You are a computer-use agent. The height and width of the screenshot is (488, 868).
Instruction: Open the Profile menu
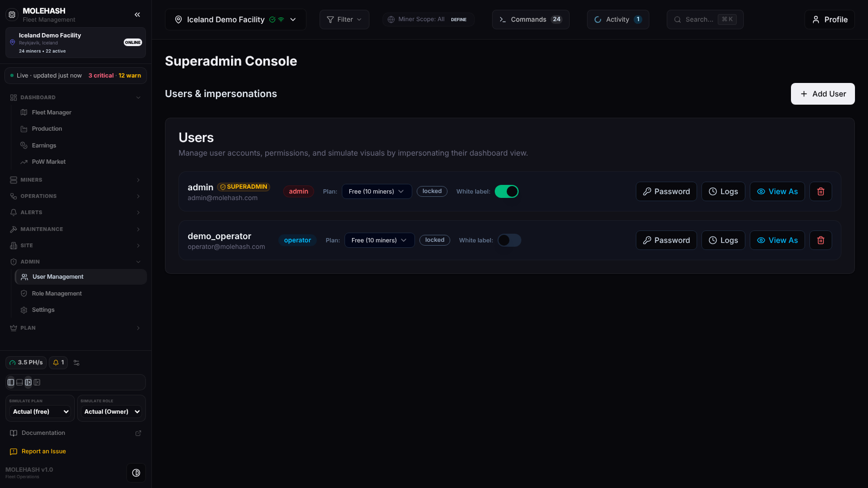829,20
